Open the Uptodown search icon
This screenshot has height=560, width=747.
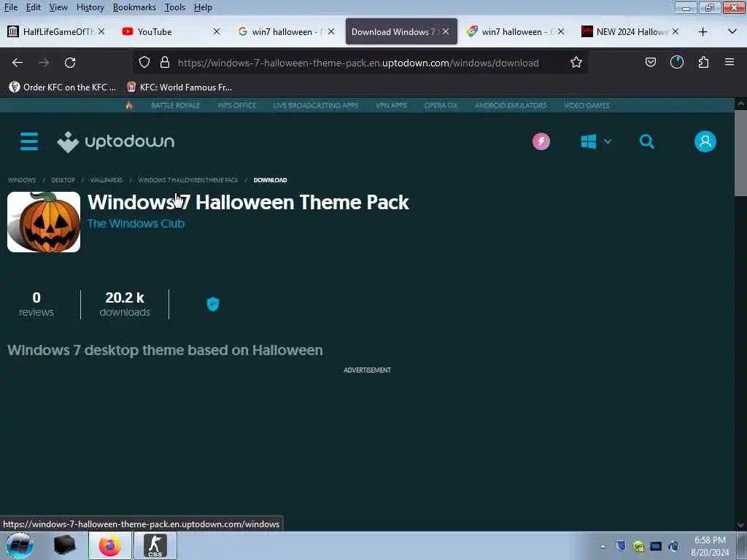[646, 141]
